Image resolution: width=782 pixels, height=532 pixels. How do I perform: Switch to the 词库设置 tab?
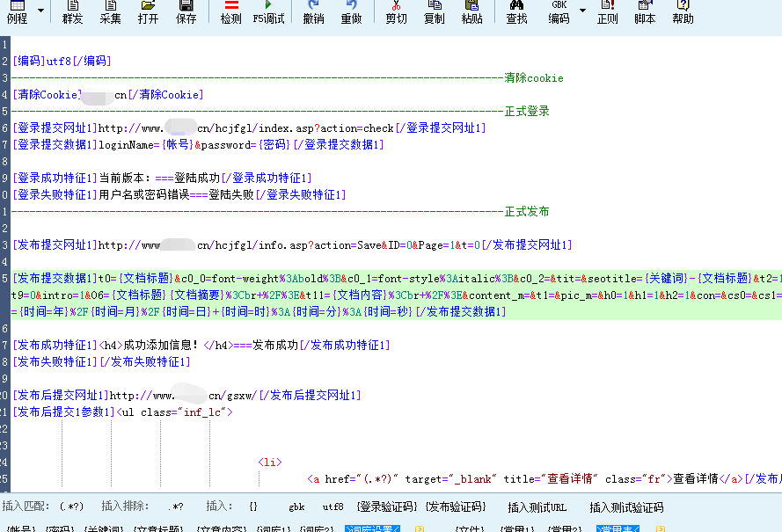click(x=373, y=526)
